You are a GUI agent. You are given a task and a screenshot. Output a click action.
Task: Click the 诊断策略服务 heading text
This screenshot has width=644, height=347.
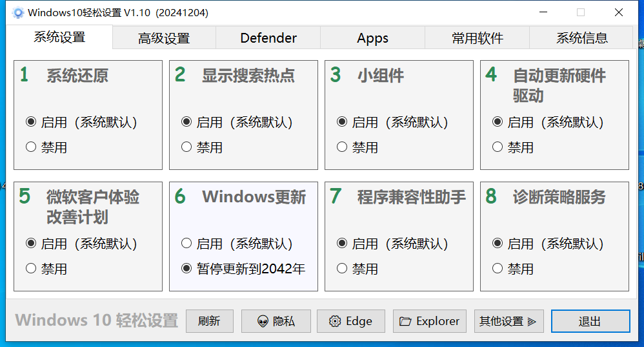559,197
